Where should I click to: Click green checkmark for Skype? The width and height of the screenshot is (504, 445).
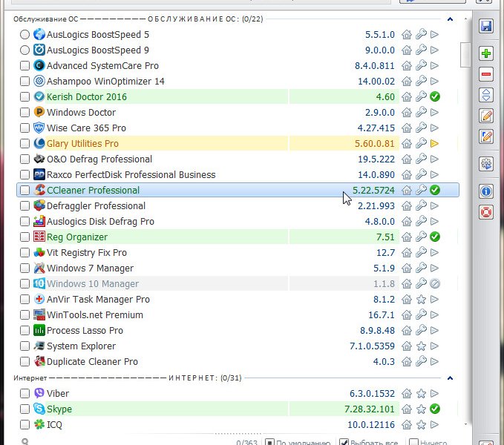point(434,409)
